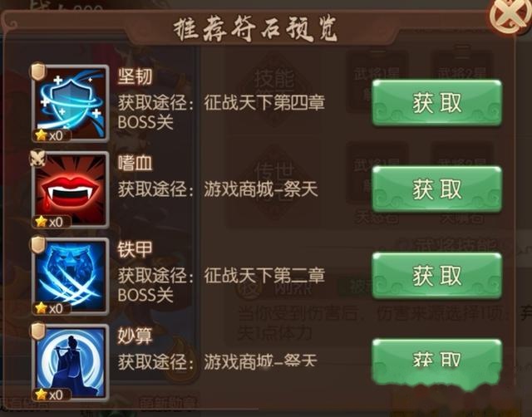Click the star x0 counter under 嗜血
The width and height of the screenshot is (532, 417).
coord(52,222)
